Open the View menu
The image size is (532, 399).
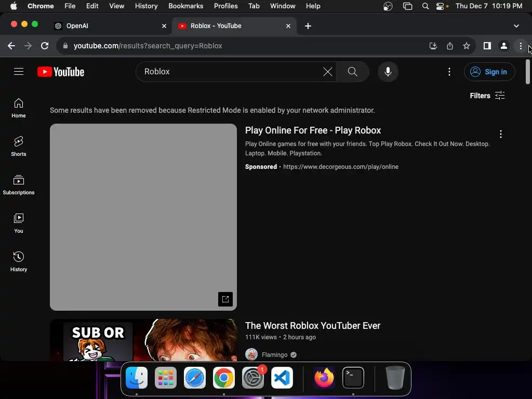pyautogui.click(x=116, y=6)
